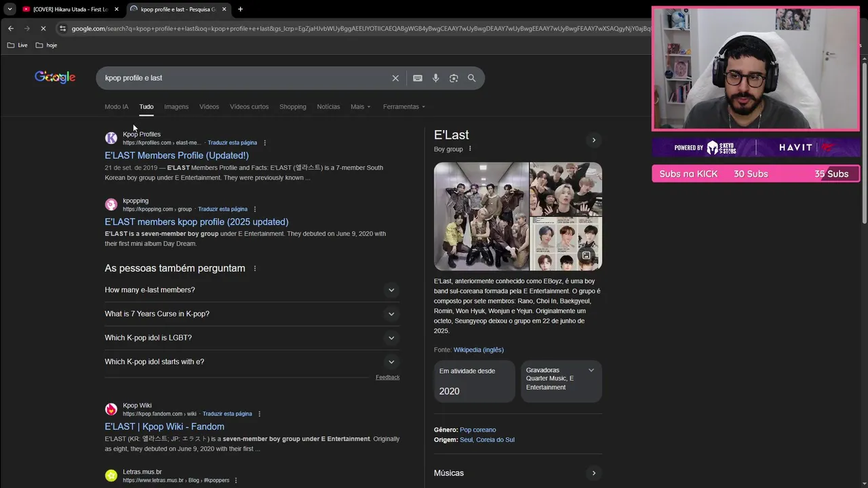Open the 'Pop coreano' genre link

coord(478,430)
